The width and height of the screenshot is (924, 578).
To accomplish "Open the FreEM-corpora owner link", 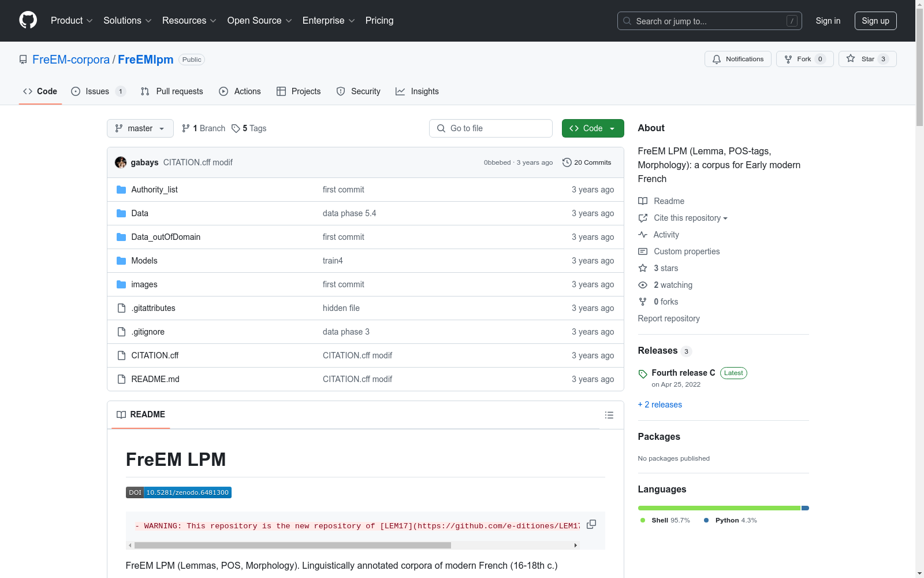I will pyautogui.click(x=71, y=60).
